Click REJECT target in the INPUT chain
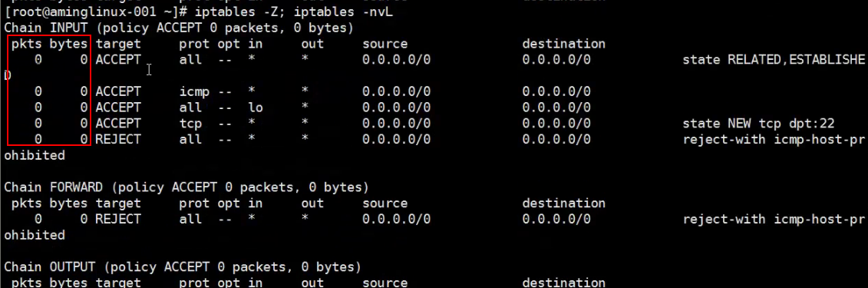This screenshot has width=868, height=288. coord(118,140)
